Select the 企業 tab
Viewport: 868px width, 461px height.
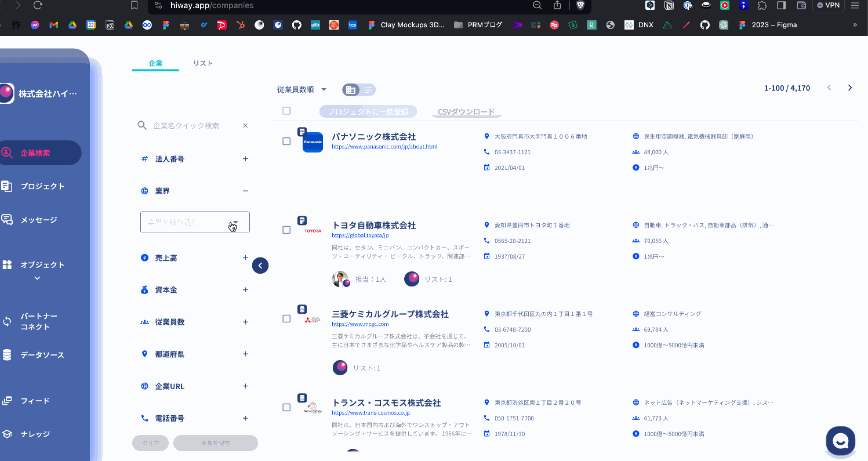click(155, 63)
